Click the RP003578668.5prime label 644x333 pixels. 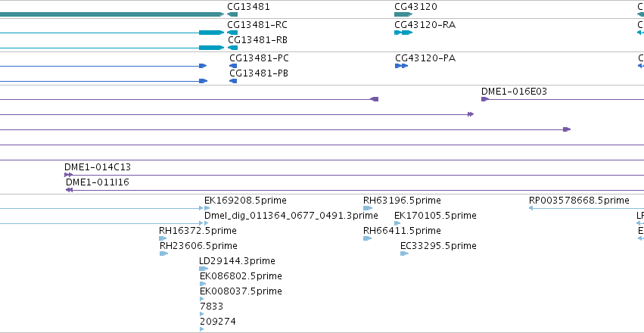coord(579,201)
